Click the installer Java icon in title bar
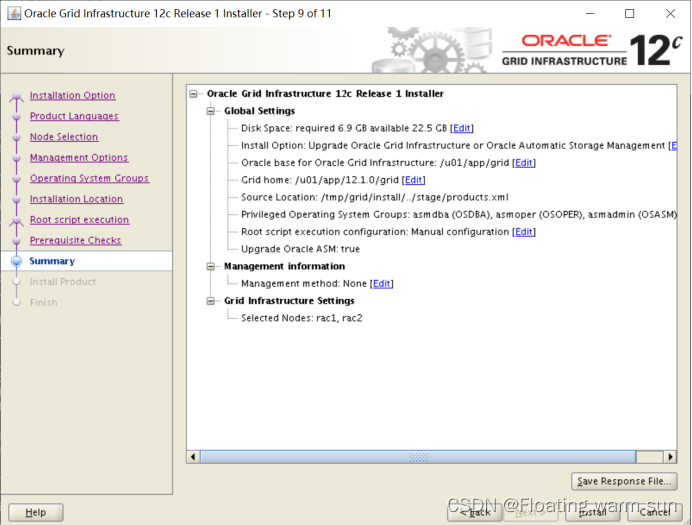The width and height of the screenshot is (692, 525). [x=14, y=14]
